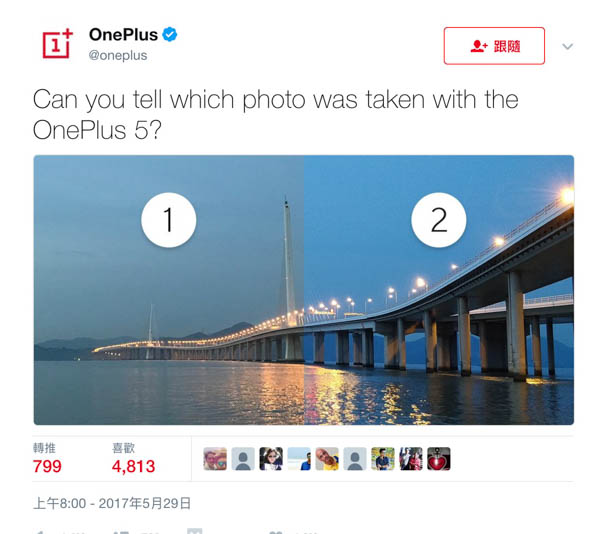The width and height of the screenshot is (600, 534).
Task: Click the dark red avatar left of the heart avatar
Action: (x=411, y=459)
